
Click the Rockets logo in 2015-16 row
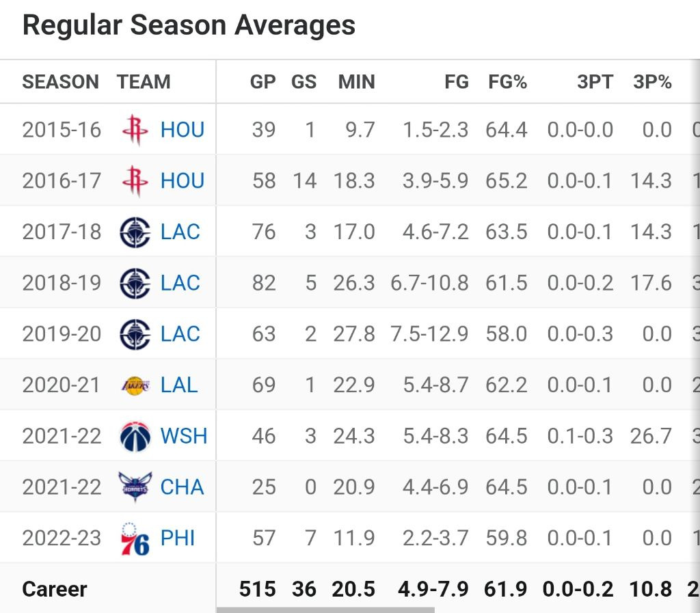point(135,130)
